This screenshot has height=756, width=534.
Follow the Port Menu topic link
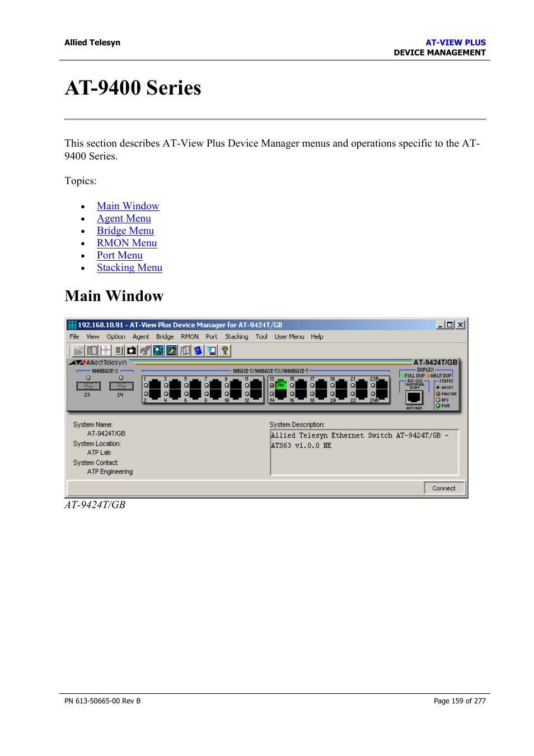click(x=120, y=255)
